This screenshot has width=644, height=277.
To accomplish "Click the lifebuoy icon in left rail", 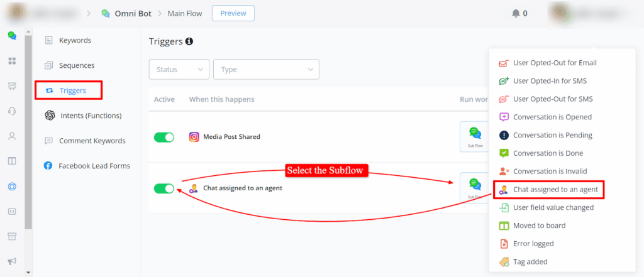I will (x=11, y=186).
